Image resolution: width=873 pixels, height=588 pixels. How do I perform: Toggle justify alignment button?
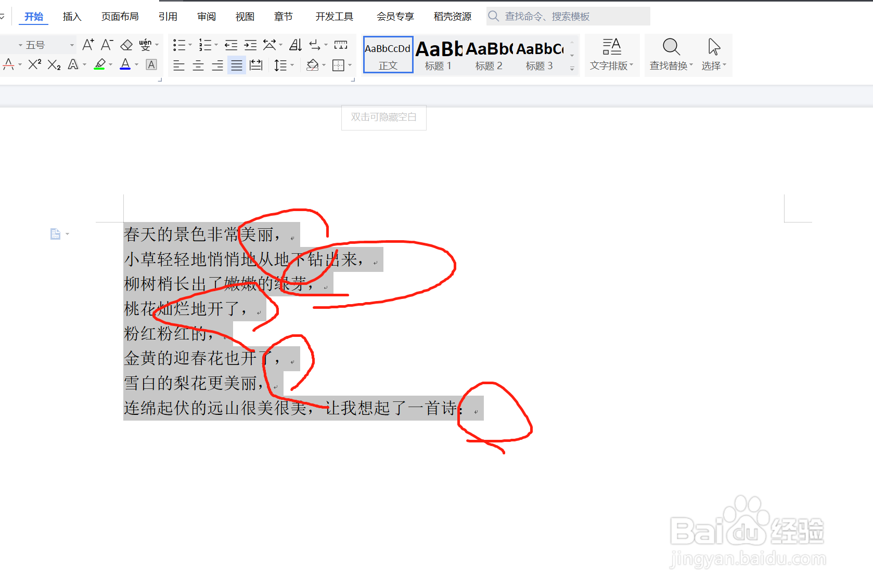pos(237,65)
